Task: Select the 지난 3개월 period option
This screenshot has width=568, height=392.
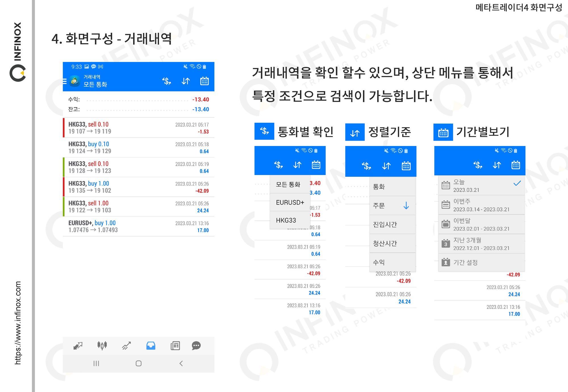Action: tap(481, 244)
